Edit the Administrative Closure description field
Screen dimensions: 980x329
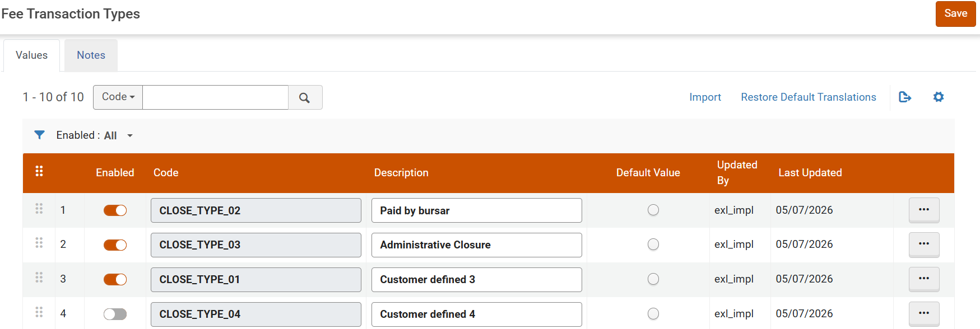click(x=477, y=245)
